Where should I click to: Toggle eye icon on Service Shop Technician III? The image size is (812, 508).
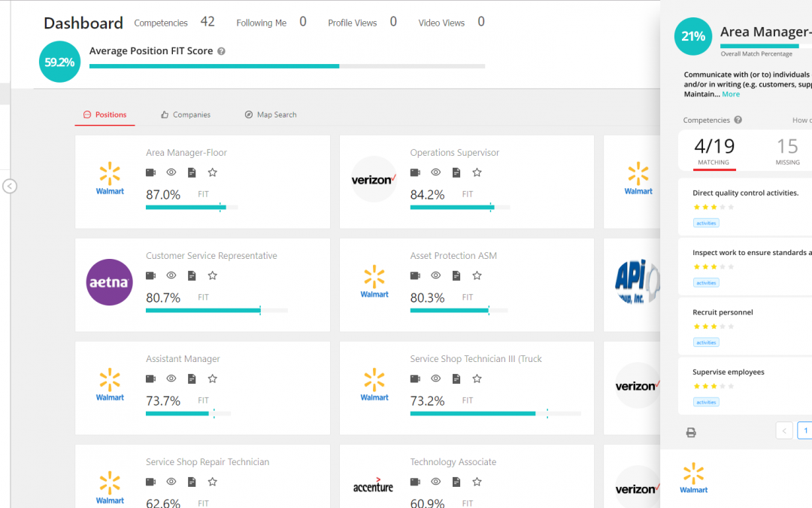pos(436,379)
